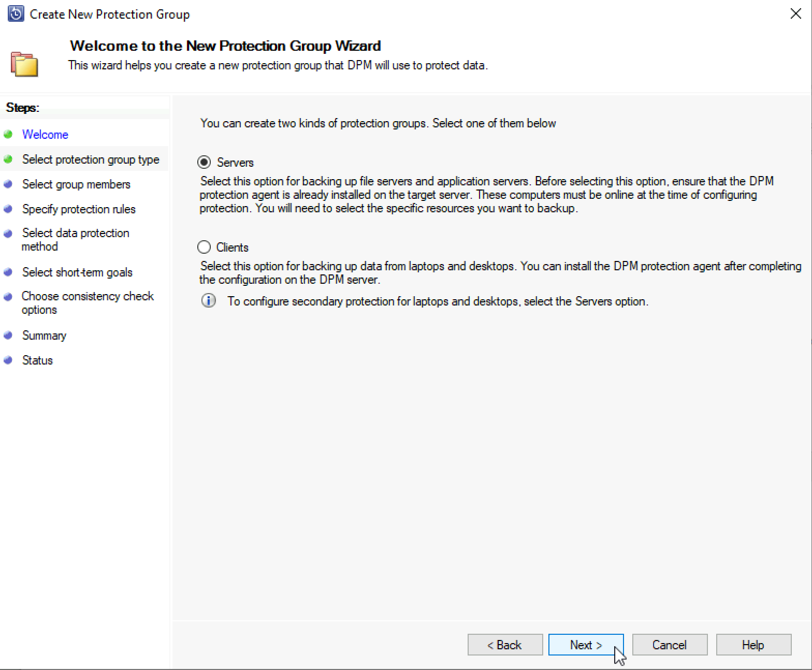Click the 'Create New Protection Group' title text
Viewport: 812px width, 670px height.
tap(110, 14)
